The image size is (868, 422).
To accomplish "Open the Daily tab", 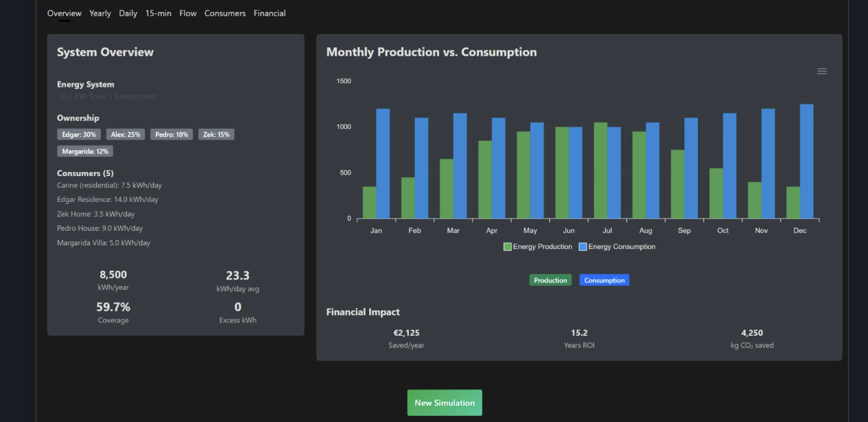I will click(x=128, y=13).
